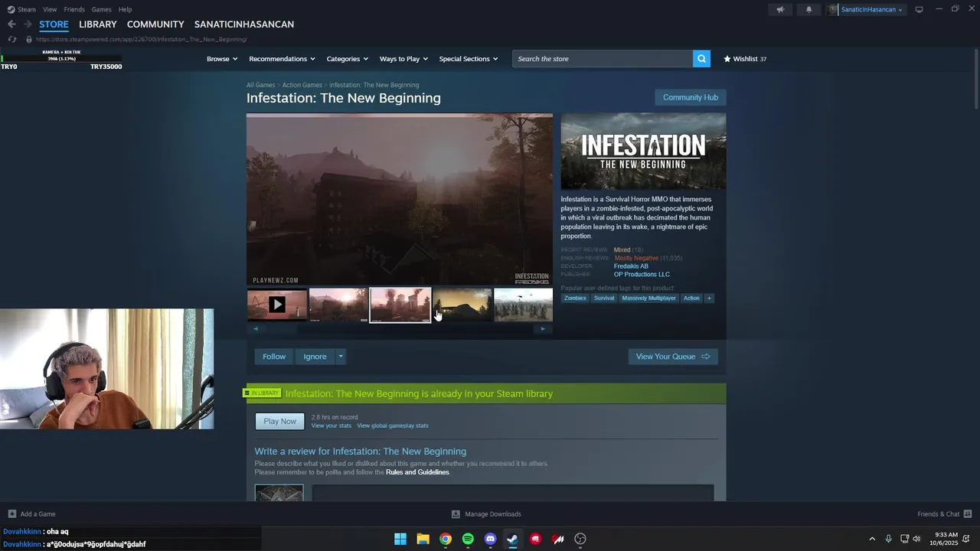
Task: Open File Explorer from taskbar
Action: 423,539
